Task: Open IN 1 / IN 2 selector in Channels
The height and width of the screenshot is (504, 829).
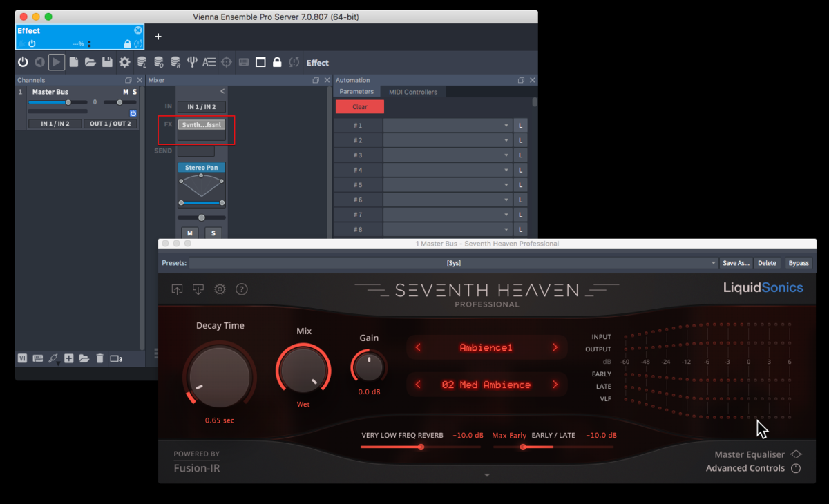Action: click(55, 124)
